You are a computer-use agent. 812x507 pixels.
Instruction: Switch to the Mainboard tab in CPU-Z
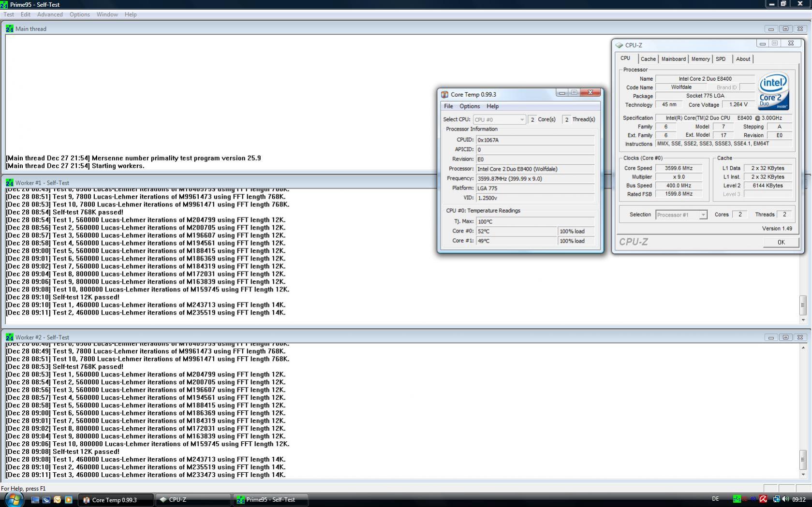coord(673,59)
